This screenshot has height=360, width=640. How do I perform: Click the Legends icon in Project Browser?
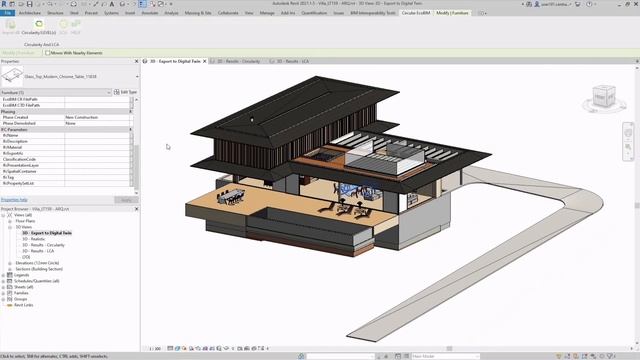tap(10, 275)
